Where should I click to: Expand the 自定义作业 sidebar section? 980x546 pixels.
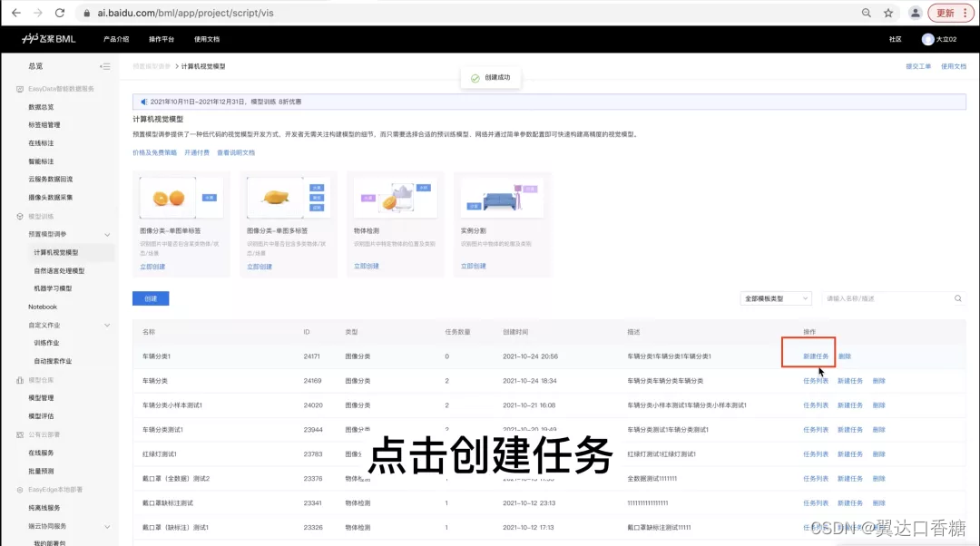(108, 325)
